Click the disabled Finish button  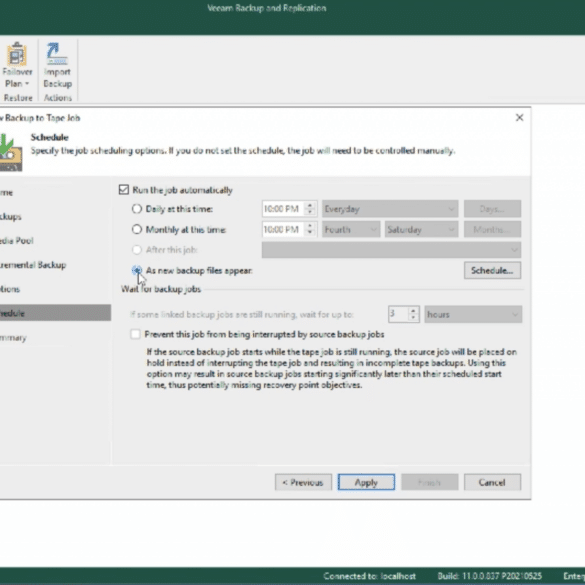point(430,482)
